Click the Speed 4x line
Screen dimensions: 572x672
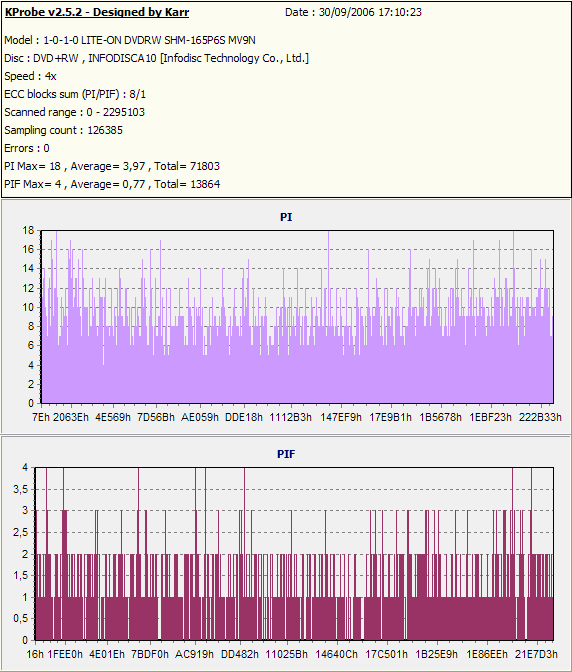point(30,76)
